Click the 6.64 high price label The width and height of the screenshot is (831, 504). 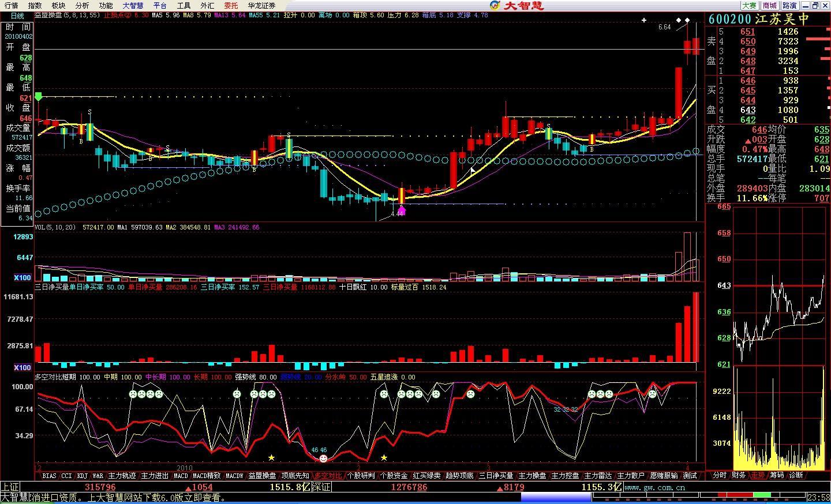point(665,27)
